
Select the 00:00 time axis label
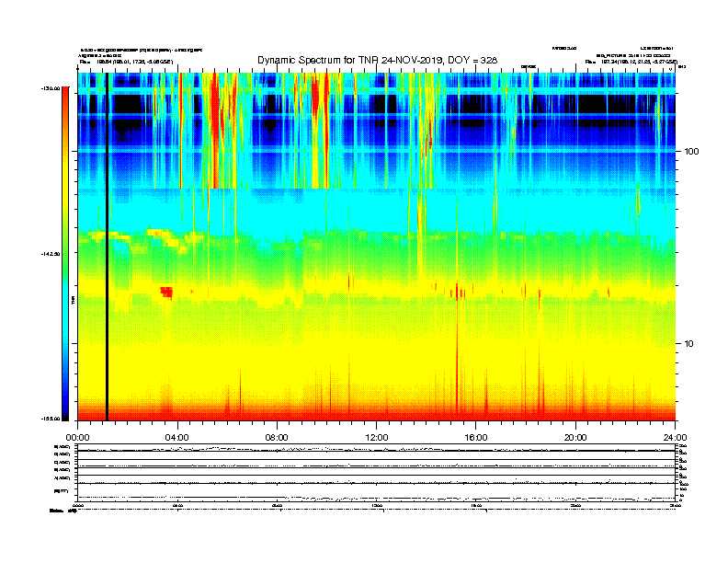tap(77, 438)
